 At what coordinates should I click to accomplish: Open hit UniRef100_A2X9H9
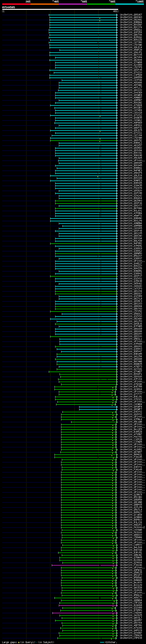(131, 65)
